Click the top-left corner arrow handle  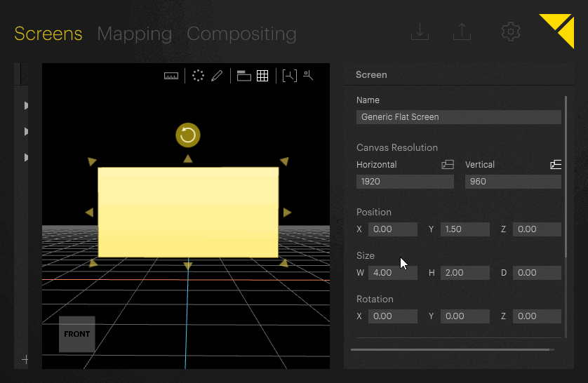pyautogui.click(x=92, y=161)
